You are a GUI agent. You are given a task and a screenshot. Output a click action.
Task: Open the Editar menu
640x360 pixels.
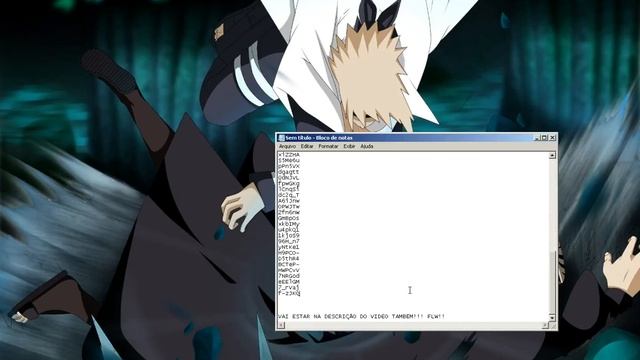(x=307, y=146)
